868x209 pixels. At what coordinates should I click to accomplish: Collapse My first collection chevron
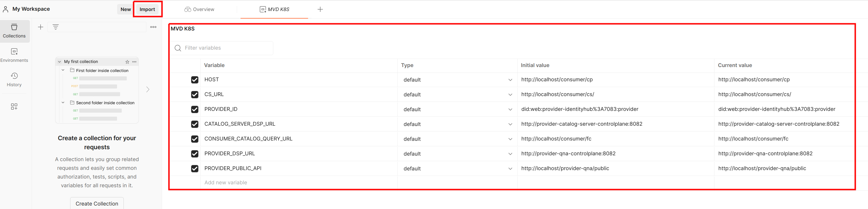click(60, 62)
